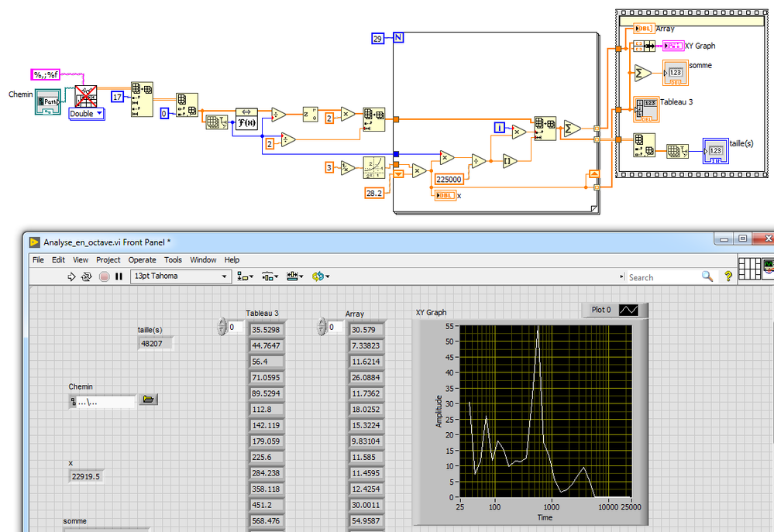Click the Tableau 3 index stepper

(222, 327)
